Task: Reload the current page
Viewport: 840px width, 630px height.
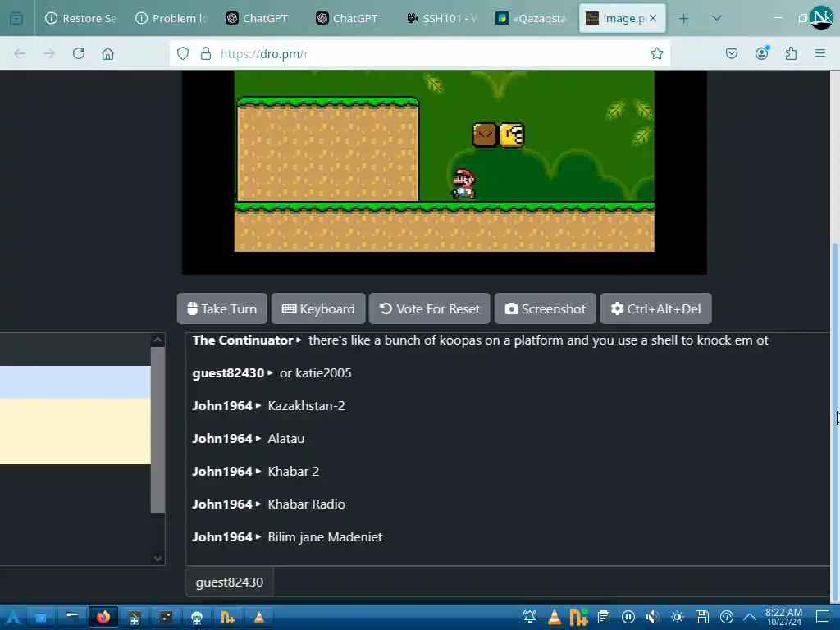Action: [x=79, y=53]
